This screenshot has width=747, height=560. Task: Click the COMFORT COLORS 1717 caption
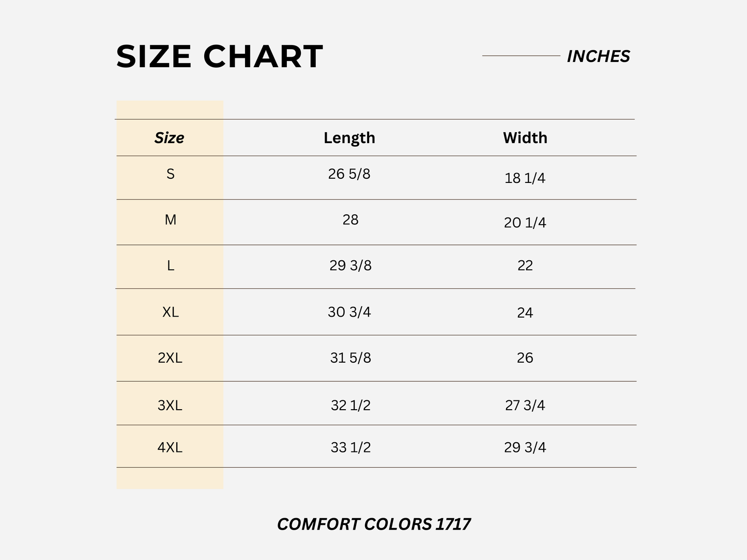tap(374, 524)
